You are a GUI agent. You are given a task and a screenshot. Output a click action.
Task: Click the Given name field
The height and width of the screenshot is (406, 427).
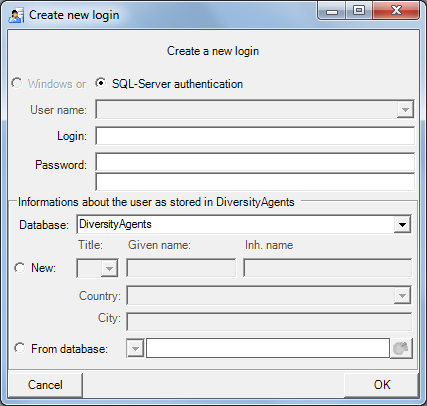[x=181, y=268]
